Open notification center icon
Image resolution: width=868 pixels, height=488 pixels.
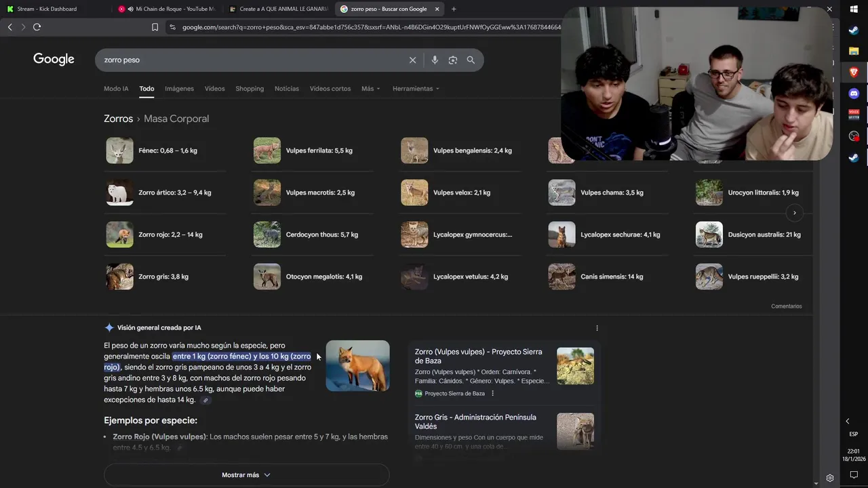point(854,475)
